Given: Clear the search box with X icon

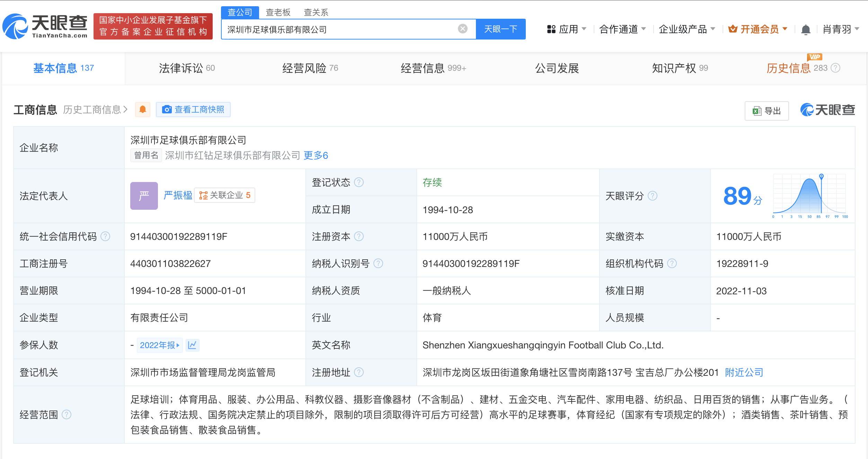Looking at the screenshot, I should [x=462, y=29].
